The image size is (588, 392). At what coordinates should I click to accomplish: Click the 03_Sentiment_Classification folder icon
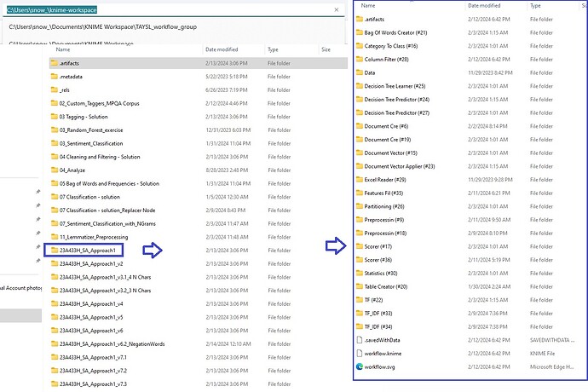pyautogui.click(x=55, y=143)
